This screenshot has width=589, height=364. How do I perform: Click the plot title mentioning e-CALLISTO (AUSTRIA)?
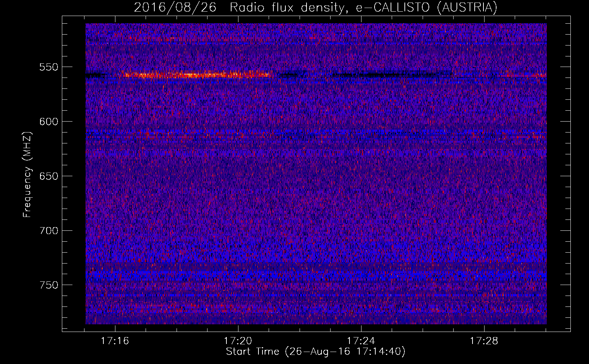coord(316,7)
